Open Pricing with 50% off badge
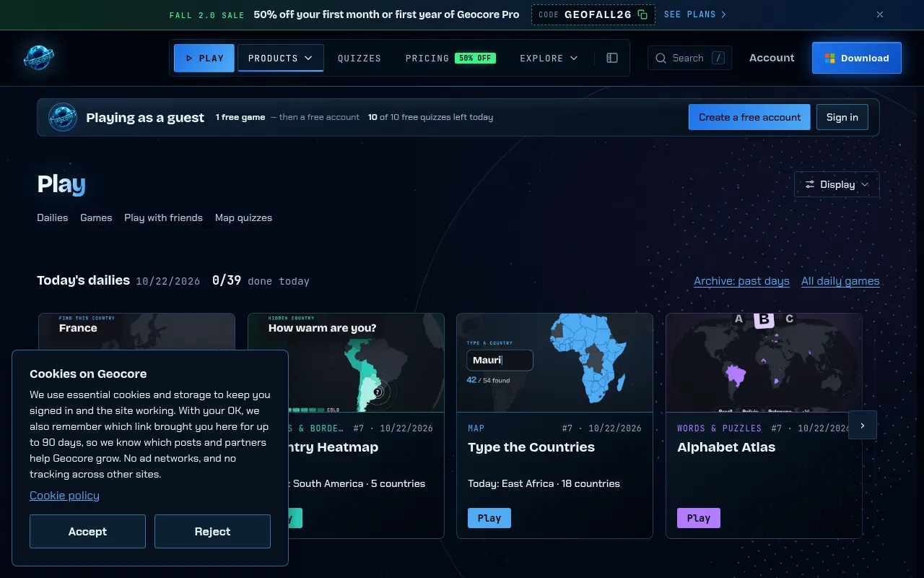Screen dimensions: 924x578 [450, 58]
